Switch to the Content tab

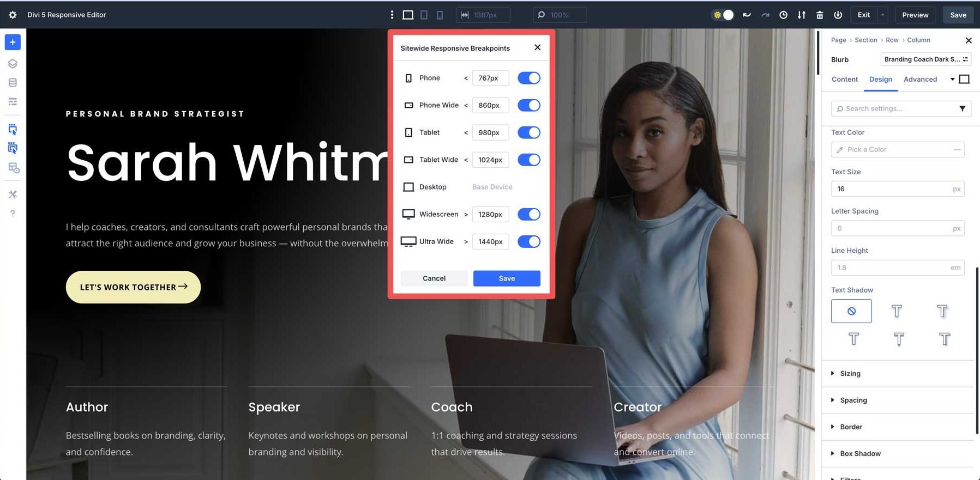844,79
